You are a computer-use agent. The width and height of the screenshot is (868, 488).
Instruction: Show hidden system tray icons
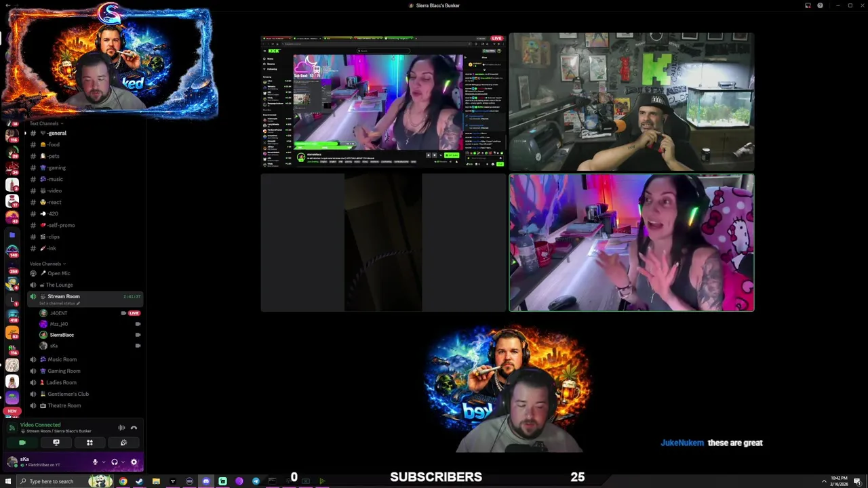[x=824, y=481]
